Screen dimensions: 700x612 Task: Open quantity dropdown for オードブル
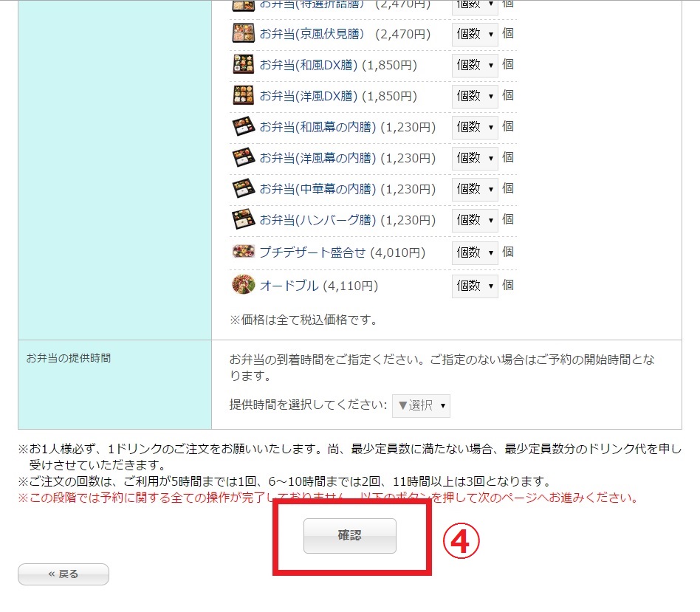(x=475, y=286)
